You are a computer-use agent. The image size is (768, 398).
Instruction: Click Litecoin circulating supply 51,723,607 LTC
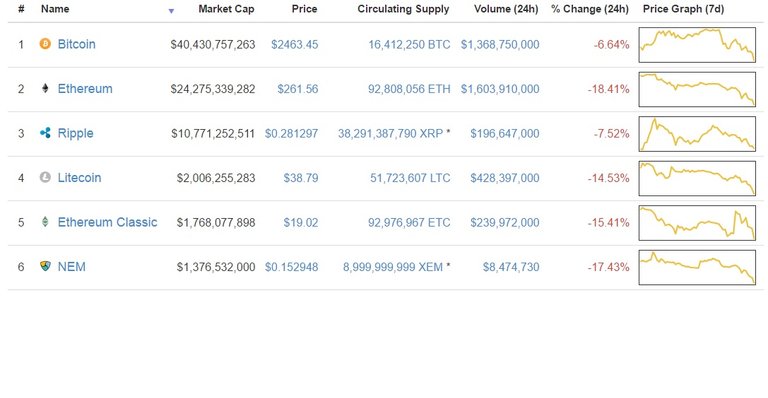click(x=410, y=178)
